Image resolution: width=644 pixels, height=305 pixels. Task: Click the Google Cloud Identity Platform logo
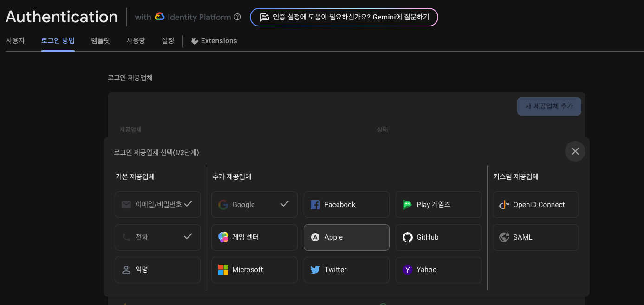pyautogui.click(x=160, y=17)
